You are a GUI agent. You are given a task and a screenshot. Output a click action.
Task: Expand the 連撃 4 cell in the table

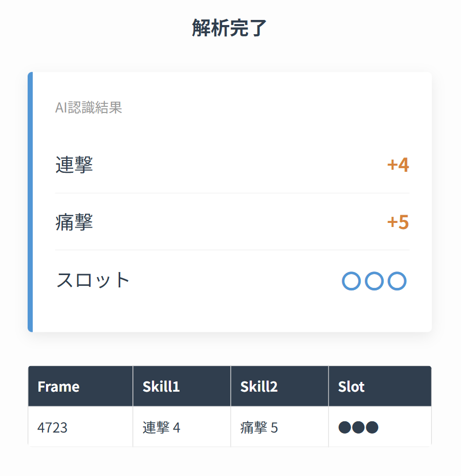pos(161,427)
